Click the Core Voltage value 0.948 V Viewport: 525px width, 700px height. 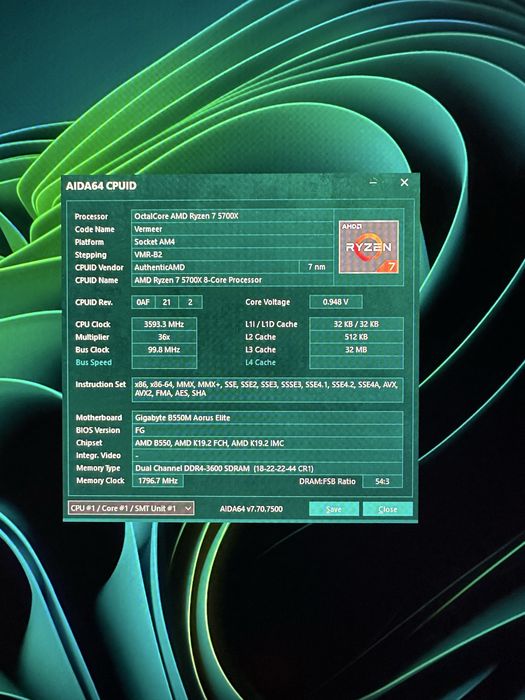[335, 302]
